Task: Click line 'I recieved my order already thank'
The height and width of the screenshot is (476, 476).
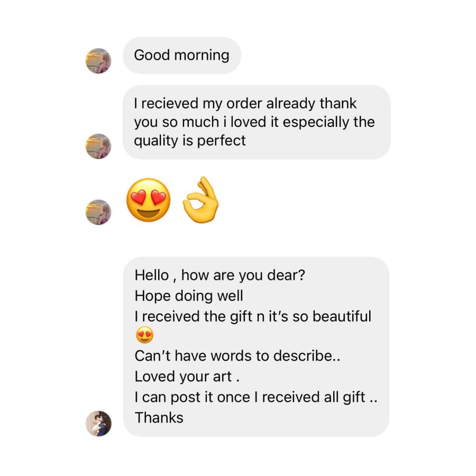Action: 245,104
